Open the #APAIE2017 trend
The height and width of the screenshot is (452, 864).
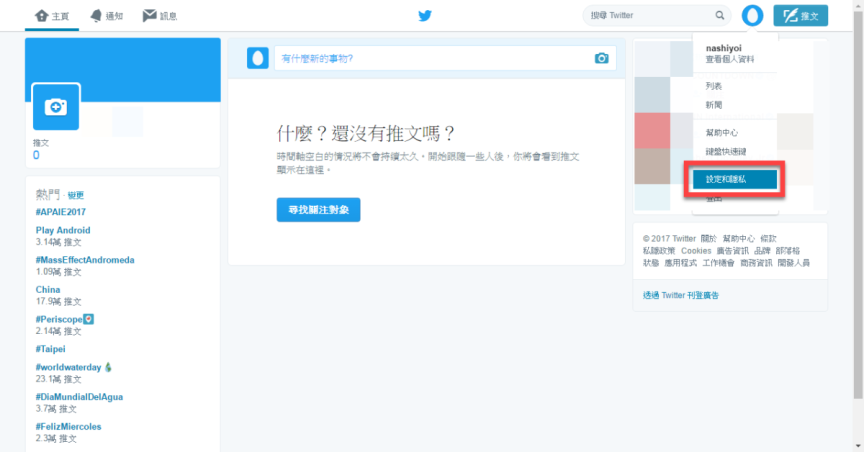point(61,212)
